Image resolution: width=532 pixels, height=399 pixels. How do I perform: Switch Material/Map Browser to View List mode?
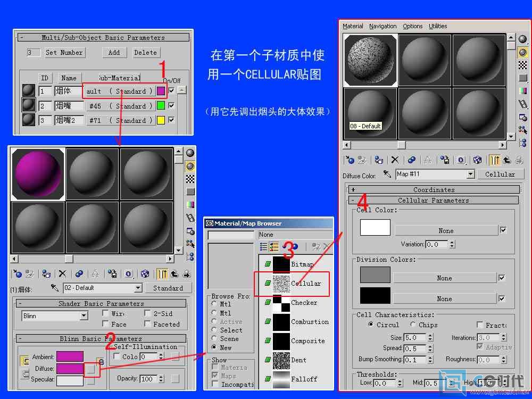pos(264,247)
